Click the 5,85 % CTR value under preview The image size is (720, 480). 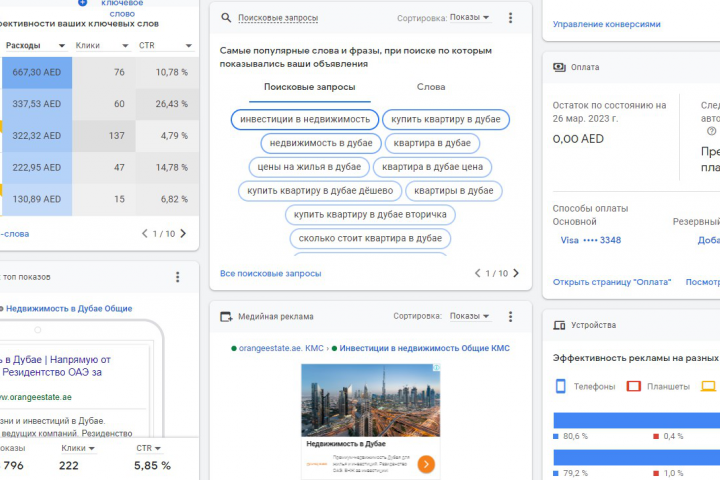pyautogui.click(x=152, y=466)
